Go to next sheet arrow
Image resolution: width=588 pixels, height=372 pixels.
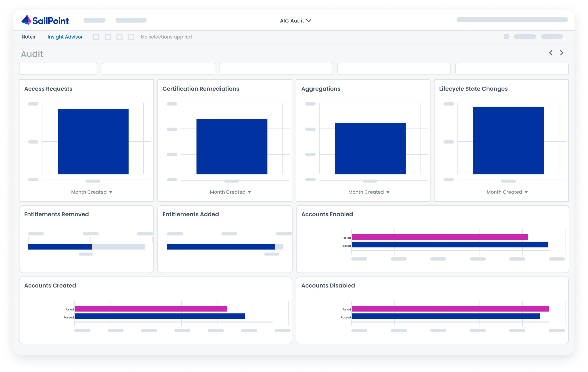point(562,53)
